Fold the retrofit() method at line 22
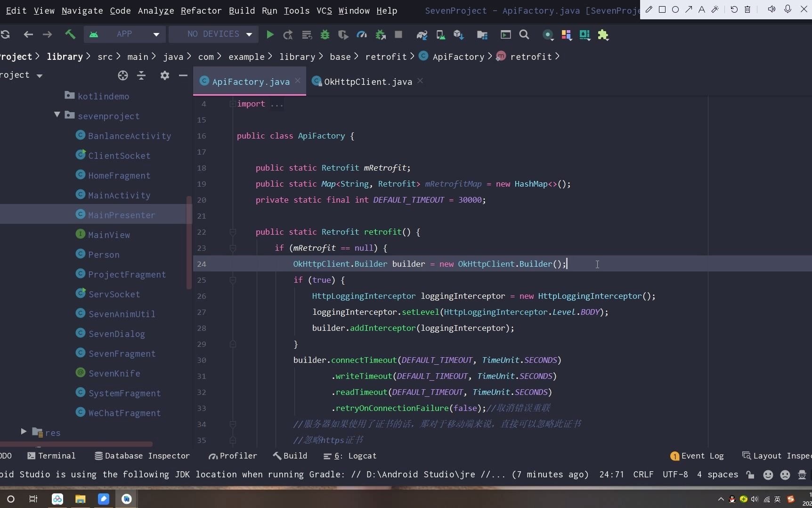Screen dimensions: 812x508 [x=233, y=232]
